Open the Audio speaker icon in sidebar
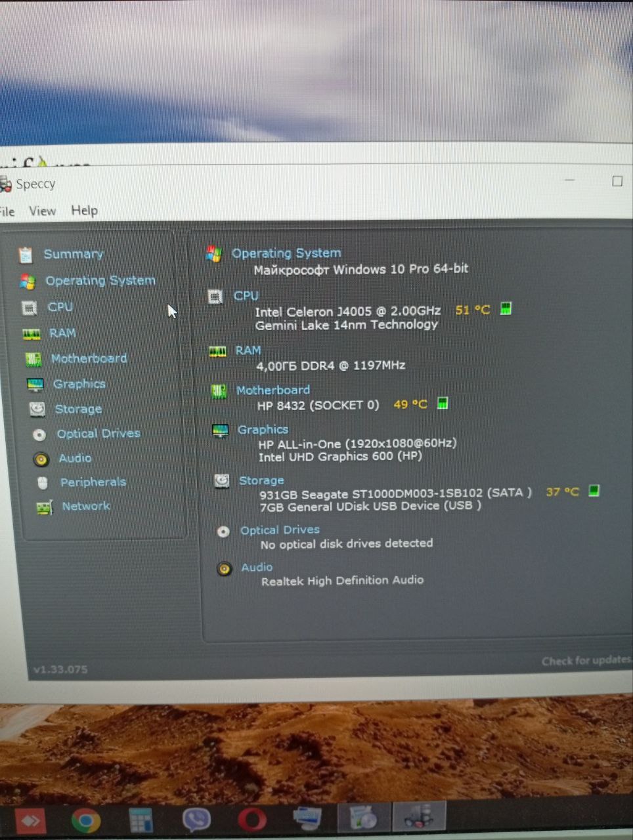The width and height of the screenshot is (633, 840). pyautogui.click(x=41, y=459)
